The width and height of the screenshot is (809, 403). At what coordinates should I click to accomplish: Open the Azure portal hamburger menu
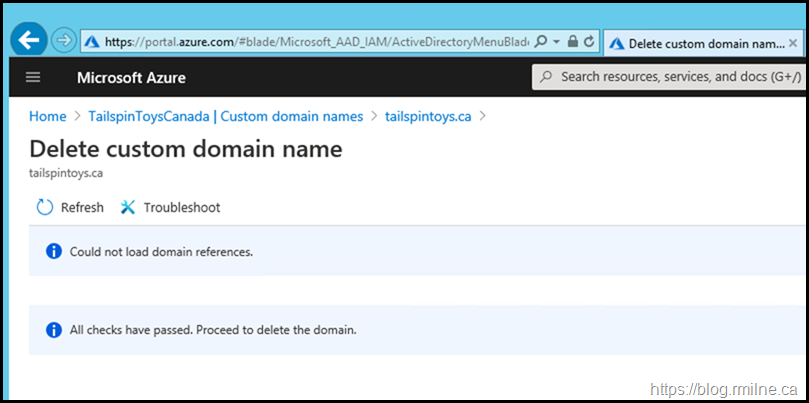pyautogui.click(x=33, y=78)
